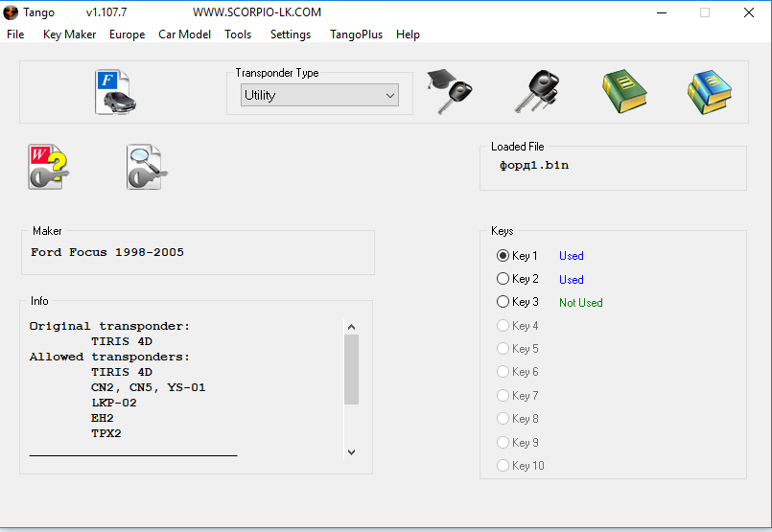
Task: Click the loaded file name форд1.bin
Action: 534,166
